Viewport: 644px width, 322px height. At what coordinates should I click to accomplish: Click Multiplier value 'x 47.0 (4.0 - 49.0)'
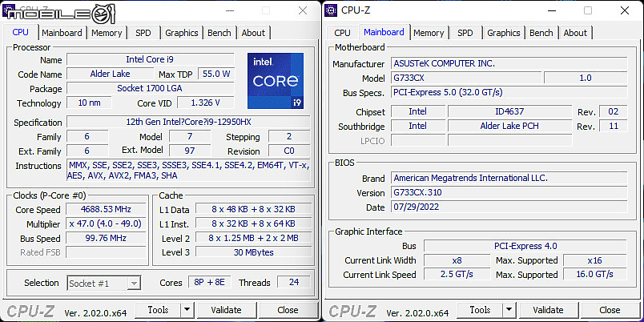click(x=106, y=223)
